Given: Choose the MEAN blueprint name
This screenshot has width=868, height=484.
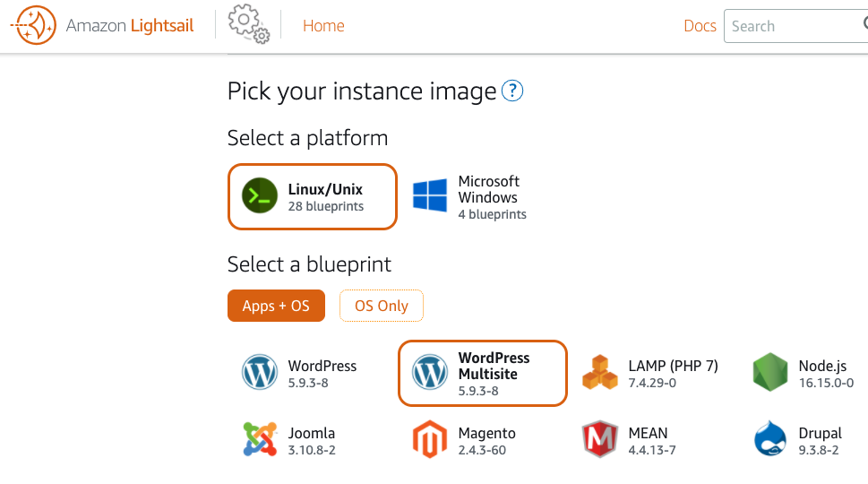Looking at the screenshot, I should click(x=648, y=433).
